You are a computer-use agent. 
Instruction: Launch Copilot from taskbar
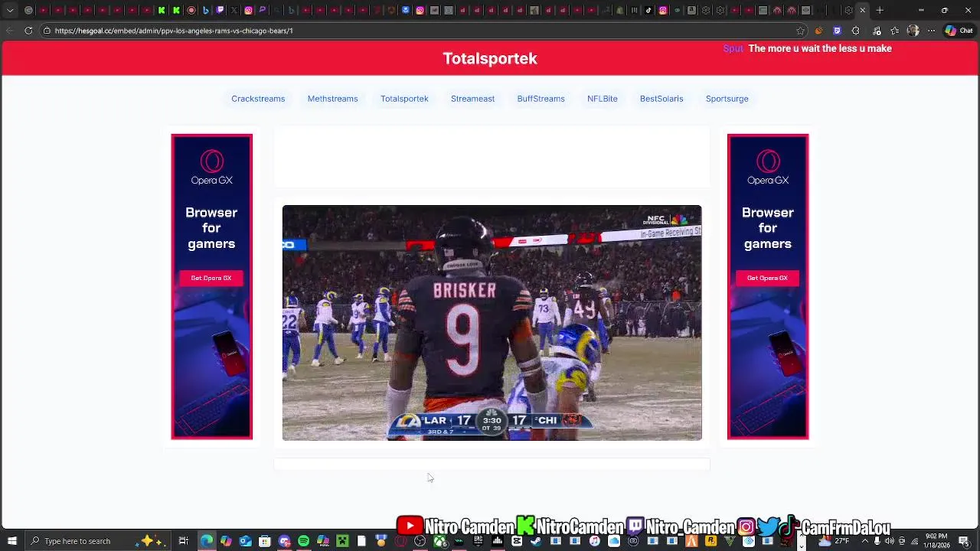coord(226,541)
